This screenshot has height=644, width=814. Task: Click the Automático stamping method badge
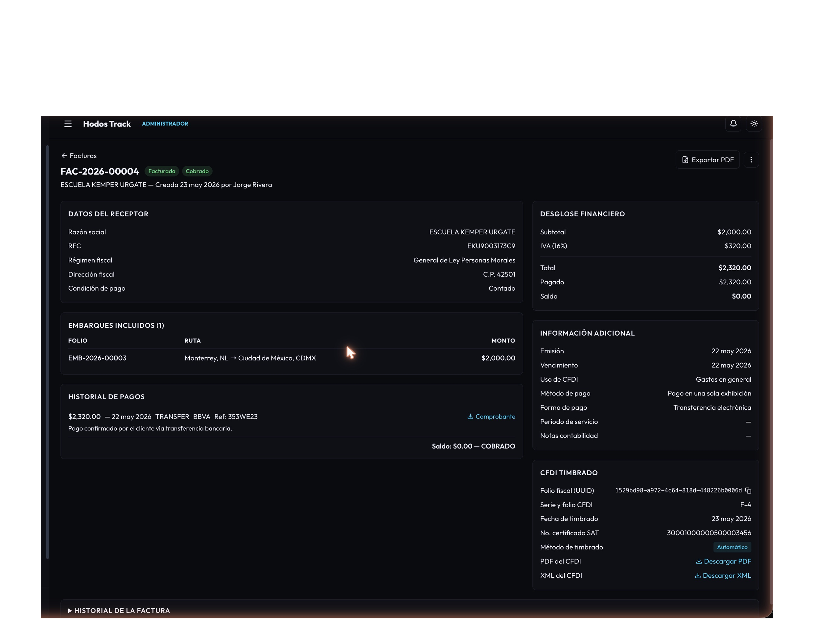click(x=732, y=547)
